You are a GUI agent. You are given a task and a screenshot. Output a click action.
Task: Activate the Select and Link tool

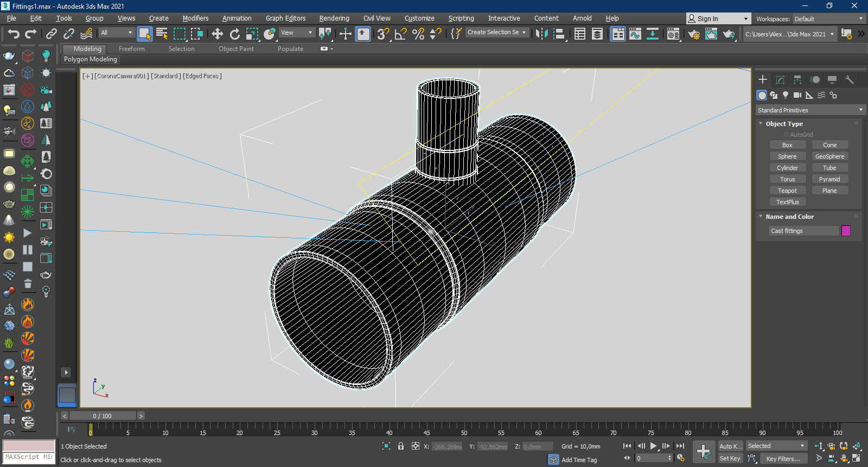pyautogui.click(x=52, y=34)
